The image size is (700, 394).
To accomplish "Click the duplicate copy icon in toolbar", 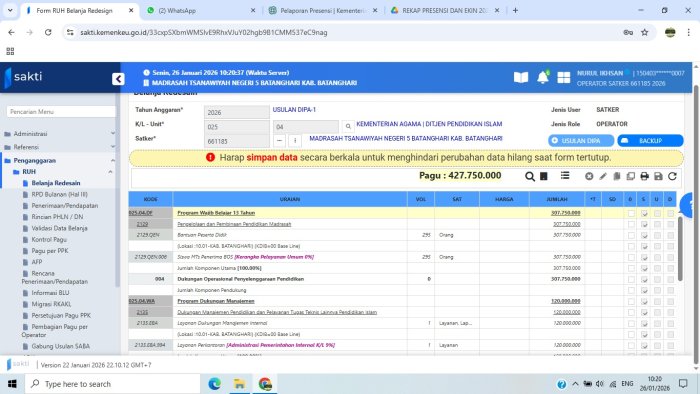I will (630, 176).
